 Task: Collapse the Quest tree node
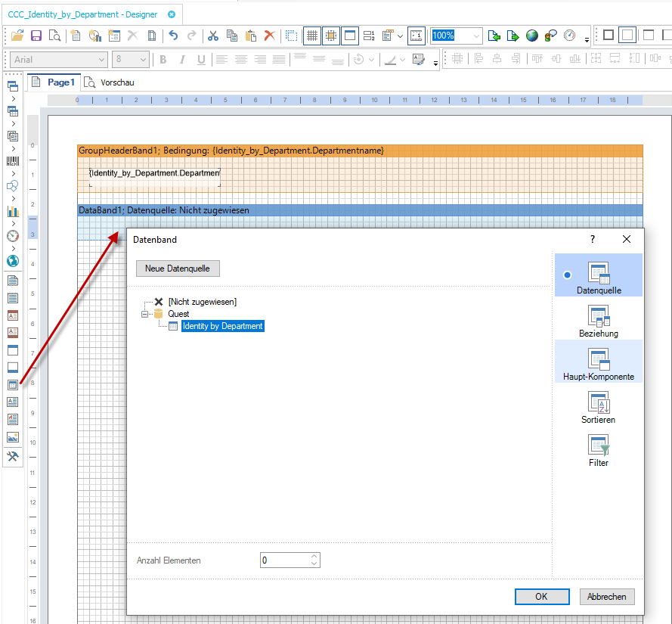click(x=145, y=314)
